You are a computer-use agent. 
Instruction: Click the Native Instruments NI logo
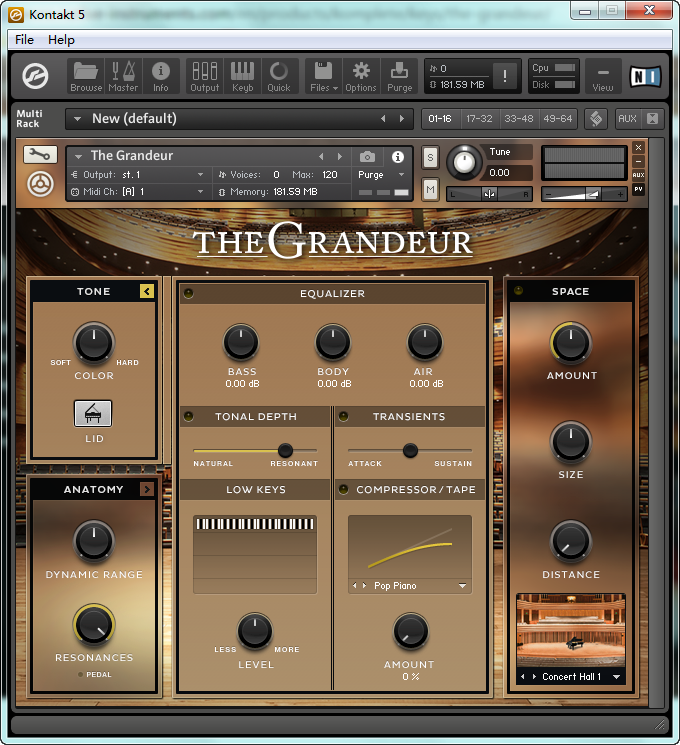[645, 76]
